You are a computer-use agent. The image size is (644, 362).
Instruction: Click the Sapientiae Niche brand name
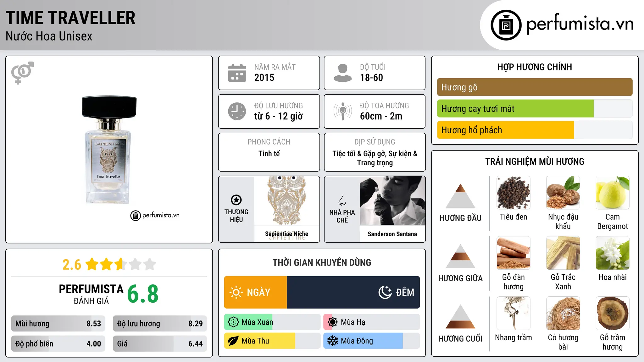[x=286, y=234]
